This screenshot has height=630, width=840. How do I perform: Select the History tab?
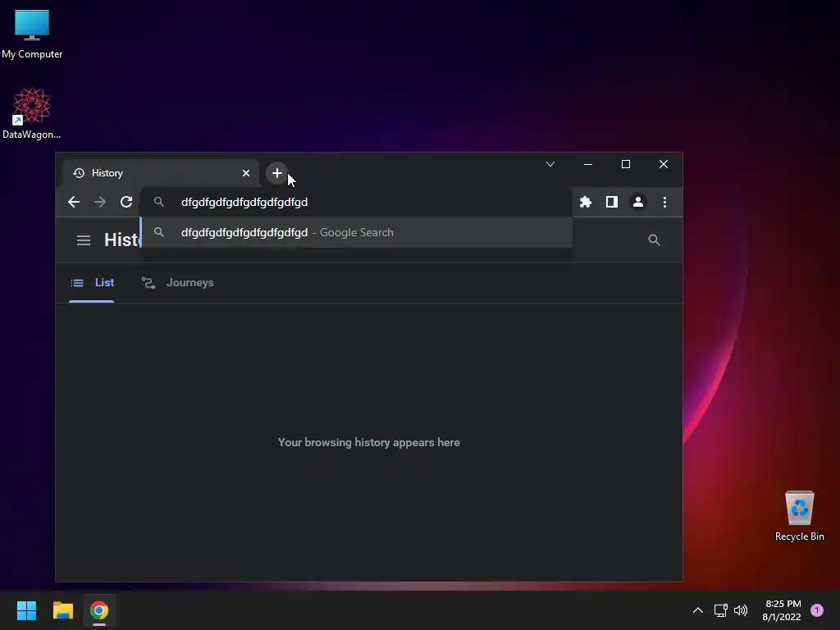tap(161, 173)
